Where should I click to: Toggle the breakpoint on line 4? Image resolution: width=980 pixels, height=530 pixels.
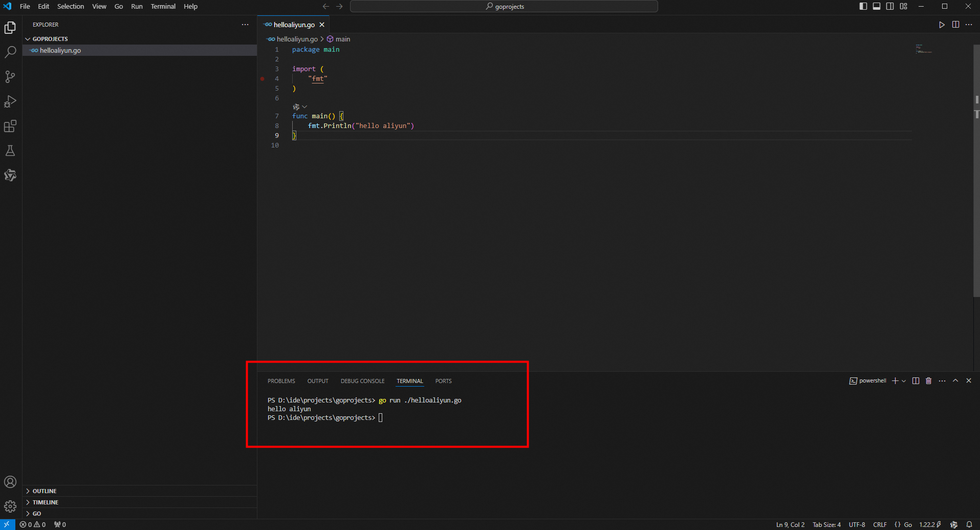263,79
